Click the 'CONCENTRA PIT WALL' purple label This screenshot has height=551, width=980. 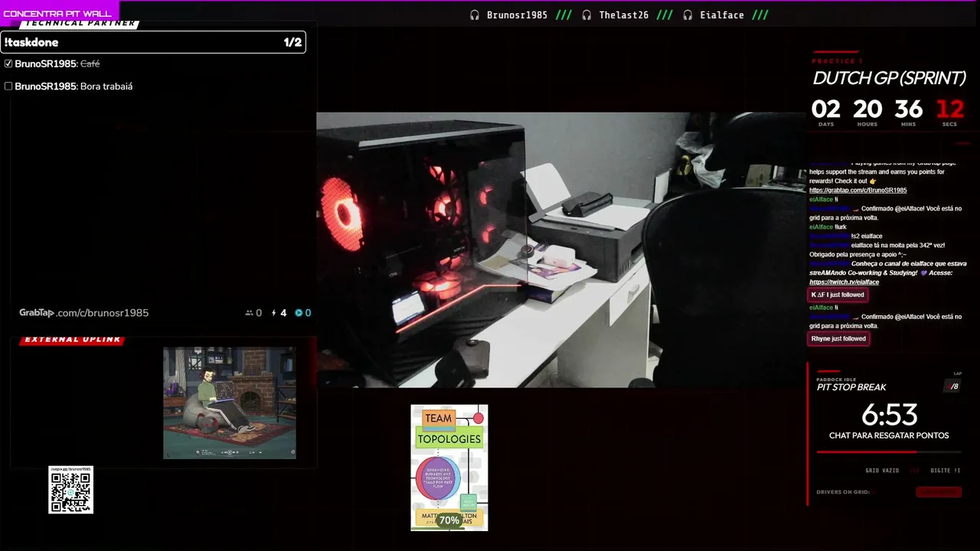coord(57,13)
